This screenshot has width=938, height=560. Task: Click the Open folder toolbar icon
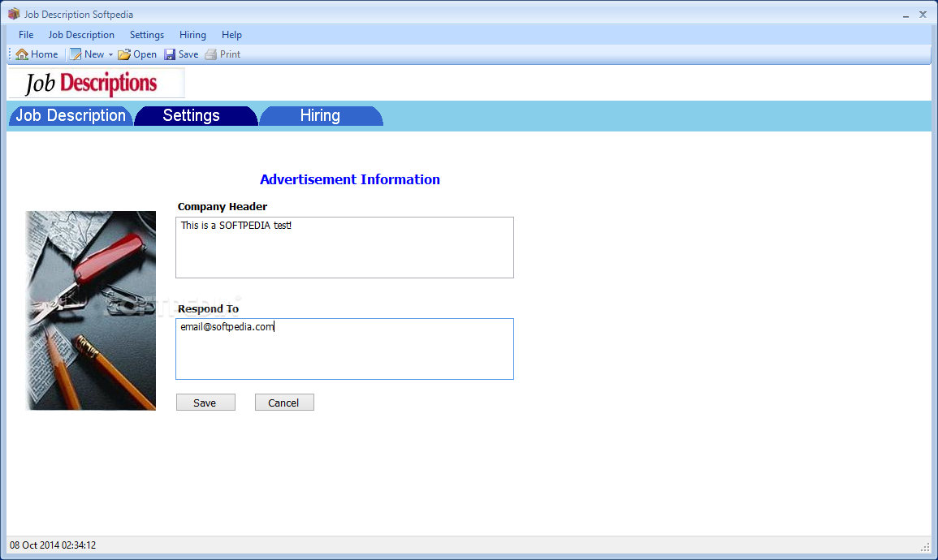click(x=123, y=54)
